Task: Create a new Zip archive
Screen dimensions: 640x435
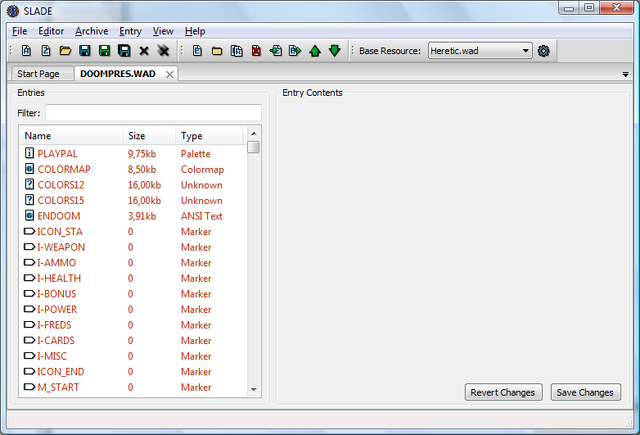Action: point(46,51)
